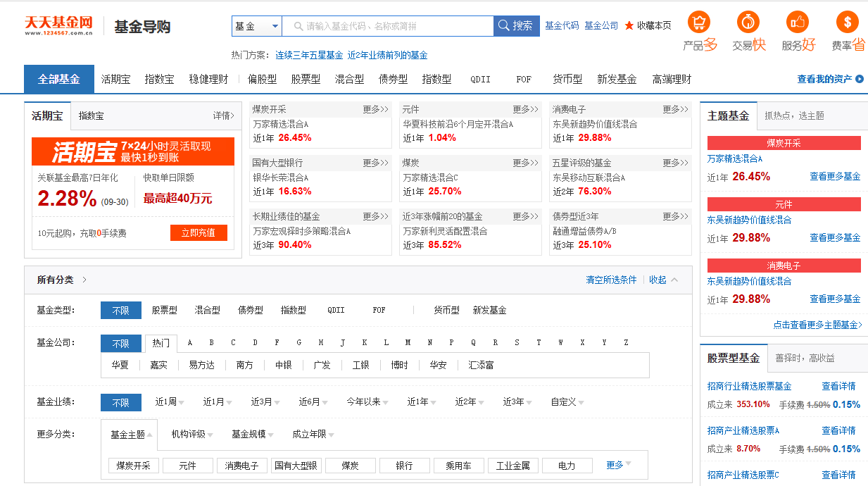This screenshot has width=868, height=486.
Task: Open the 近6月 performance dropdown
Action: [313, 402]
